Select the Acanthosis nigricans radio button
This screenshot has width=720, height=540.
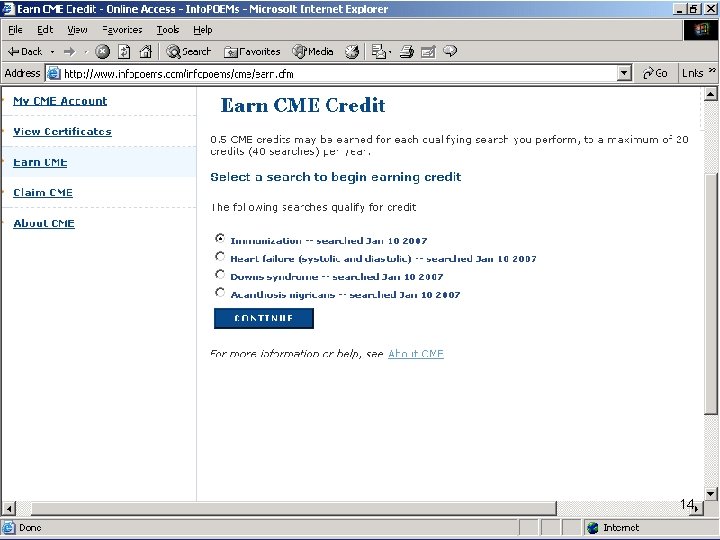coord(220,292)
